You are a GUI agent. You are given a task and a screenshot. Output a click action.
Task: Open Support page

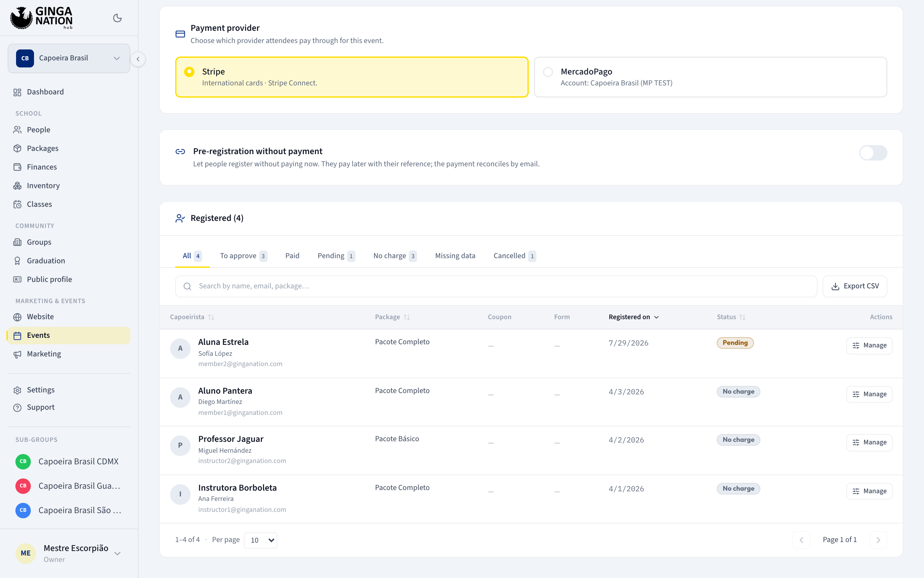tap(69, 407)
